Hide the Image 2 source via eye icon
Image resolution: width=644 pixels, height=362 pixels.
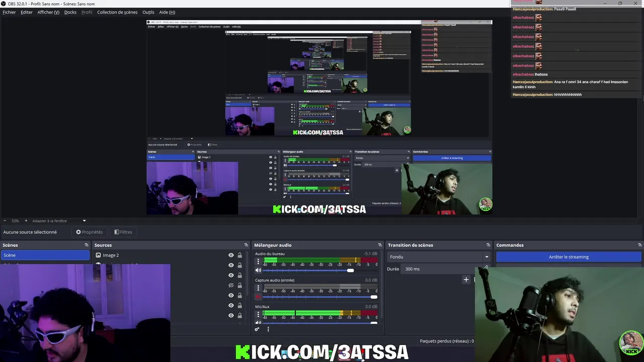pyautogui.click(x=231, y=255)
